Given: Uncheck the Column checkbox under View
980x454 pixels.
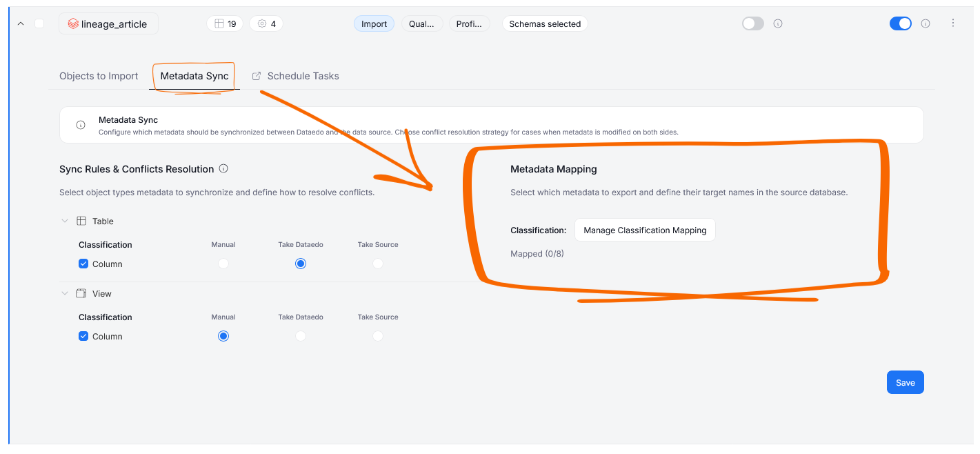Looking at the screenshot, I should pyautogui.click(x=83, y=336).
